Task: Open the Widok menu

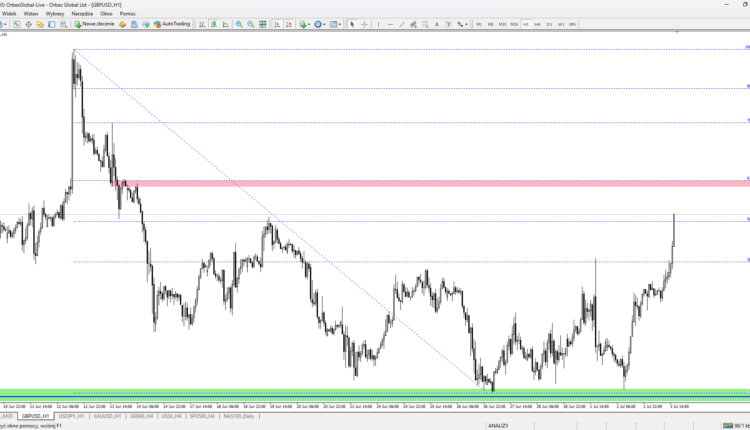Action: coord(9,14)
